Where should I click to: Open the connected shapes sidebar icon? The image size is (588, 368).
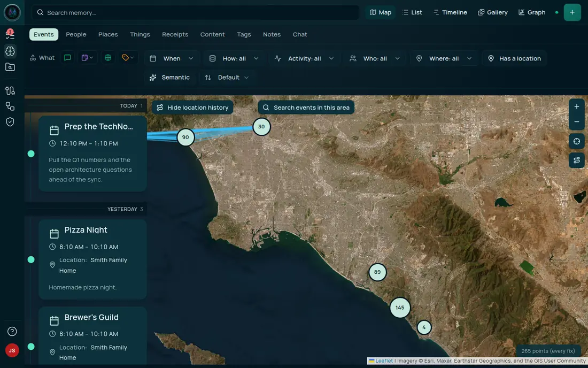(10, 106)
